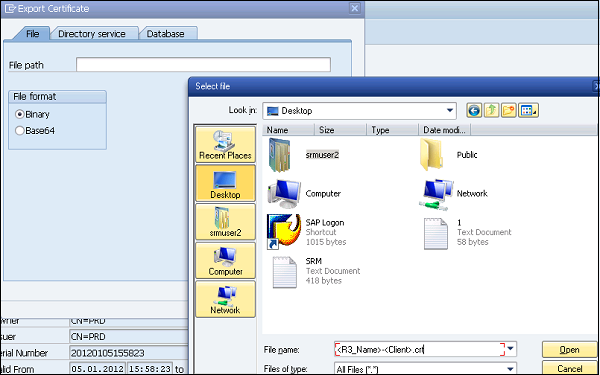
Task: Sort by the Size column header
Action: coord(341,130)
